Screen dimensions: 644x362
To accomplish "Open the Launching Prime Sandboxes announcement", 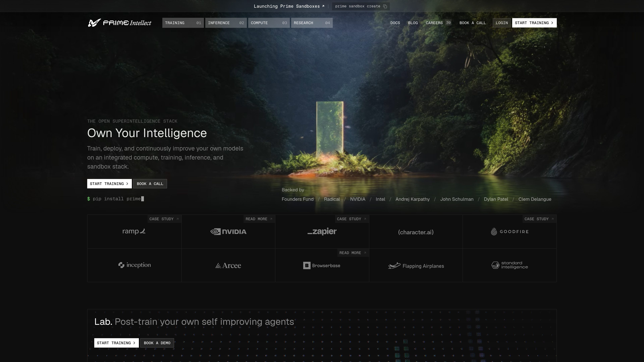I will point(289,6).
